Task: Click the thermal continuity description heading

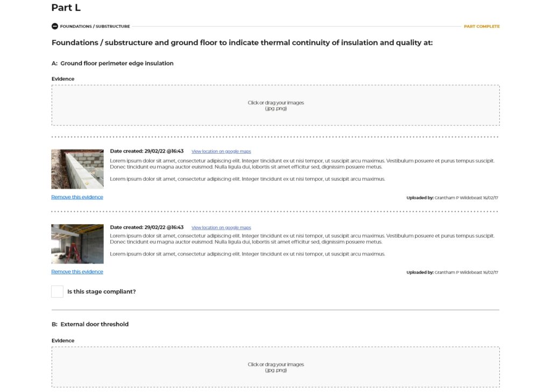Action: (x=242, y=43)
